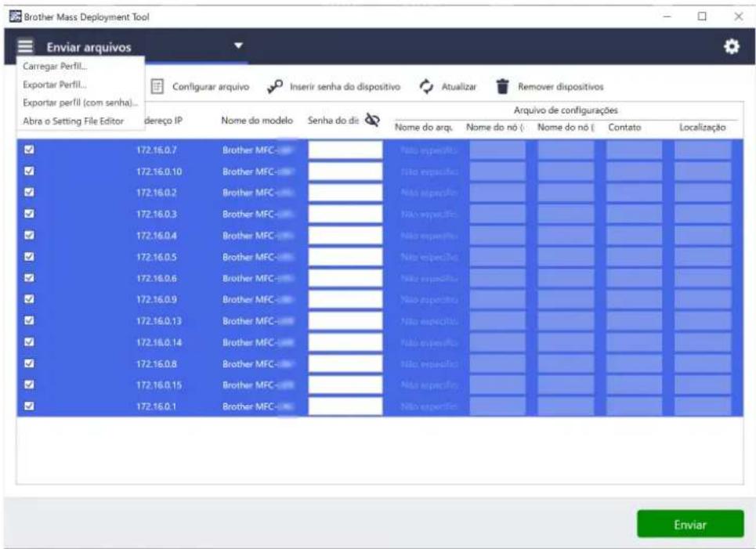Click password field for 172.16.0.13
The width and height of the screenshot is (756, 549).
[x=345, y=320]
